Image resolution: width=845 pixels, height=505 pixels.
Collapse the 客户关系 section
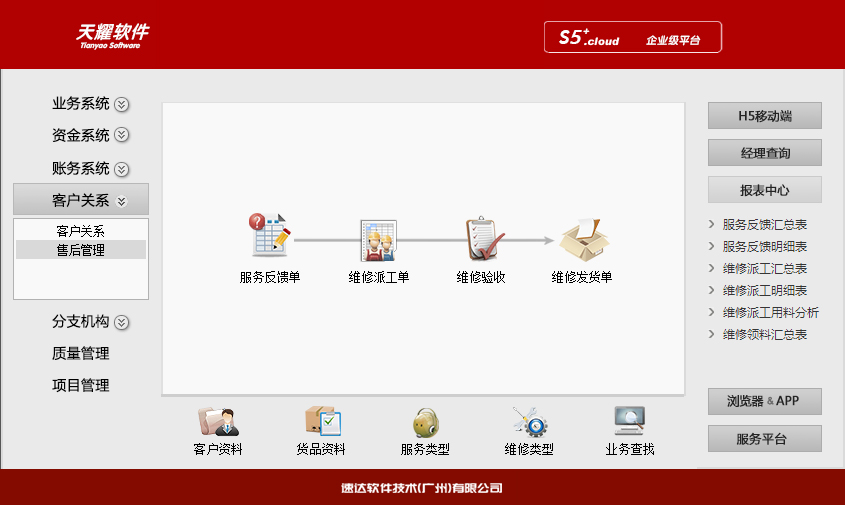122,200
